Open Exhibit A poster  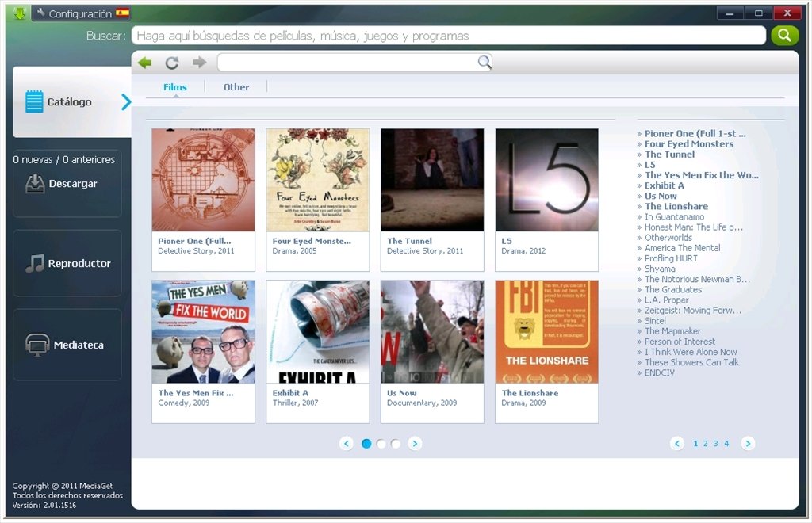click(318, 331)
